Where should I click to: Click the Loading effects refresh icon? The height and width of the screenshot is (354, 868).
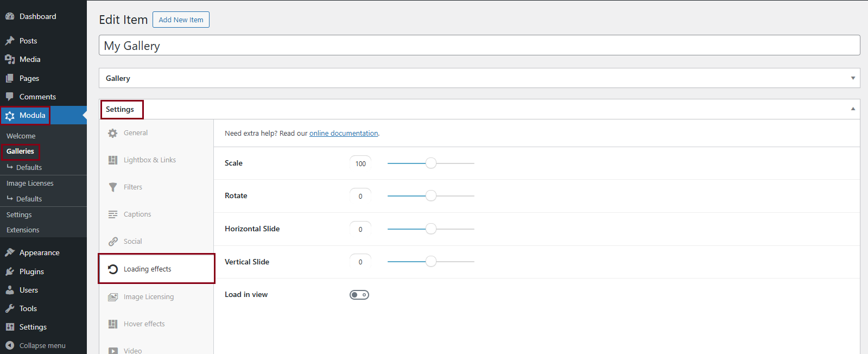click(x=113, y=269)
